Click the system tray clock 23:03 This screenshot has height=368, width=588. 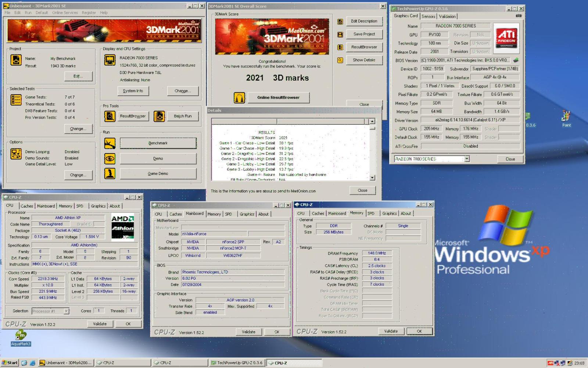[x=579, y=363]
